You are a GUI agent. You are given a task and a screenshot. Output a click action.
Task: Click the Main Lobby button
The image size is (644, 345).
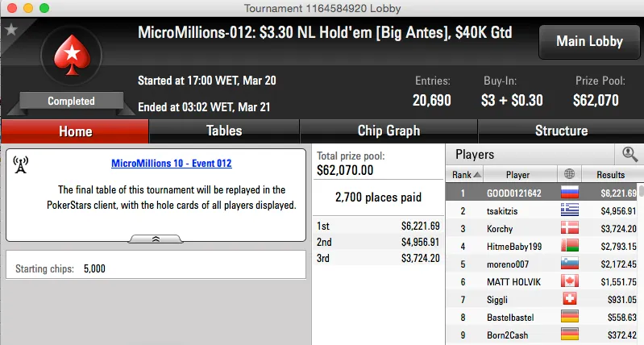[x=589, y=42]
